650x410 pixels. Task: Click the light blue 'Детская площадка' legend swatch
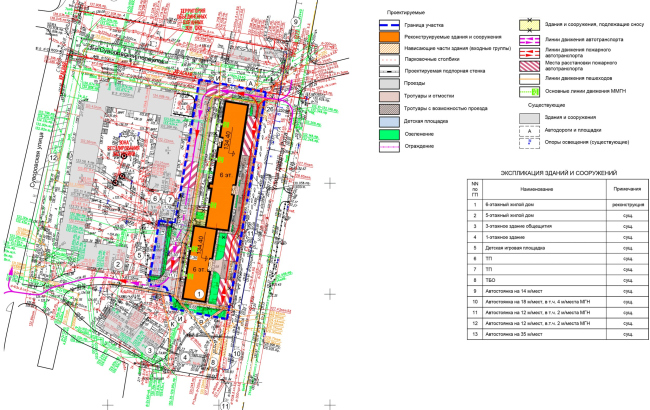pyautogui.click(x=389, y=122)
